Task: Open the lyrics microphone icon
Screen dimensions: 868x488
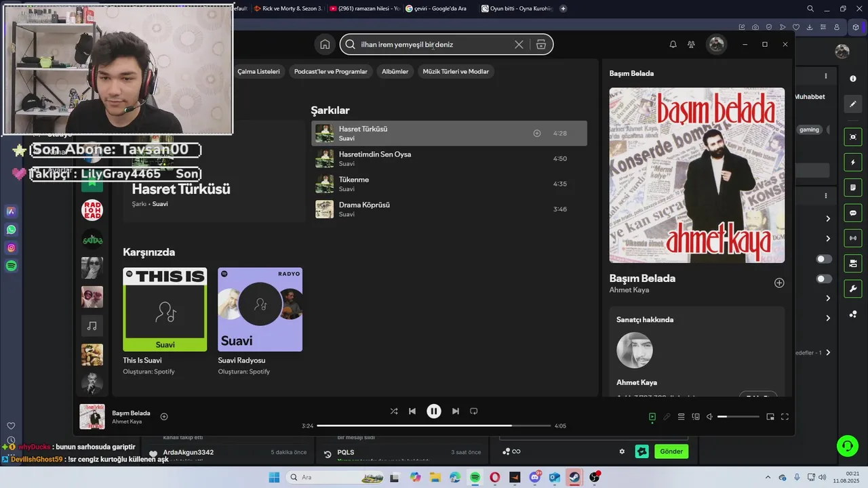Action: click(667, 417)
